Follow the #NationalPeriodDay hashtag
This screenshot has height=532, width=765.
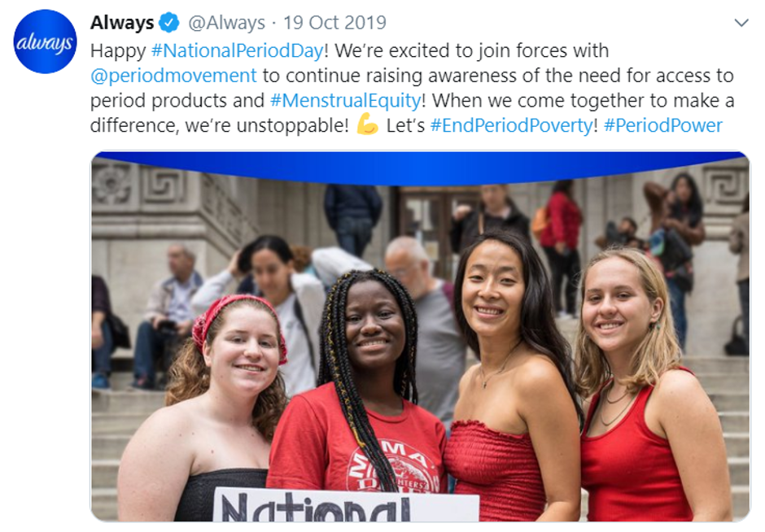coord(238,50)
